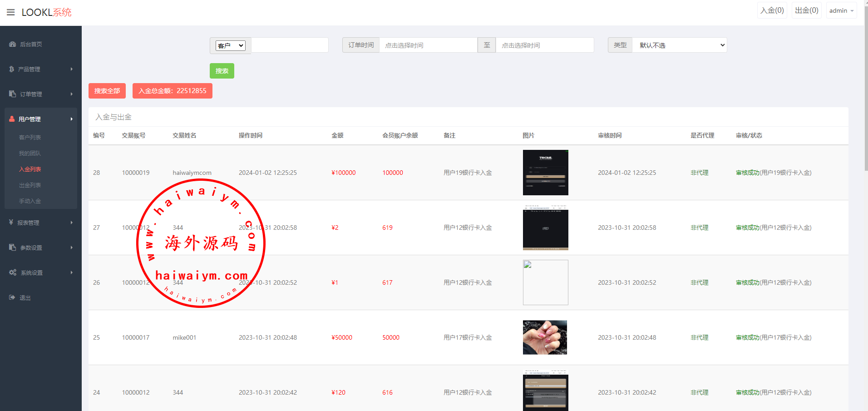Click the order start time input field
Screen dimensions: 868x411
[428, 45]
